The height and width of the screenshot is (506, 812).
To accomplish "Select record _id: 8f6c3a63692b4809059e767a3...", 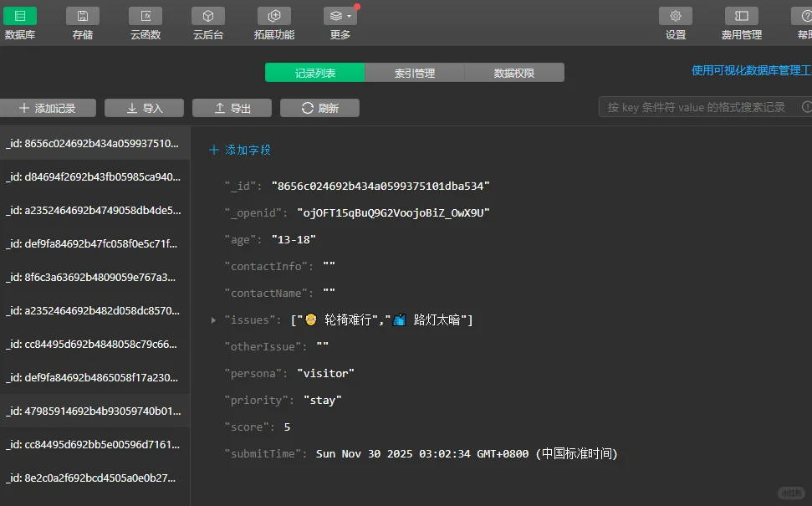I will coord(94,277).
